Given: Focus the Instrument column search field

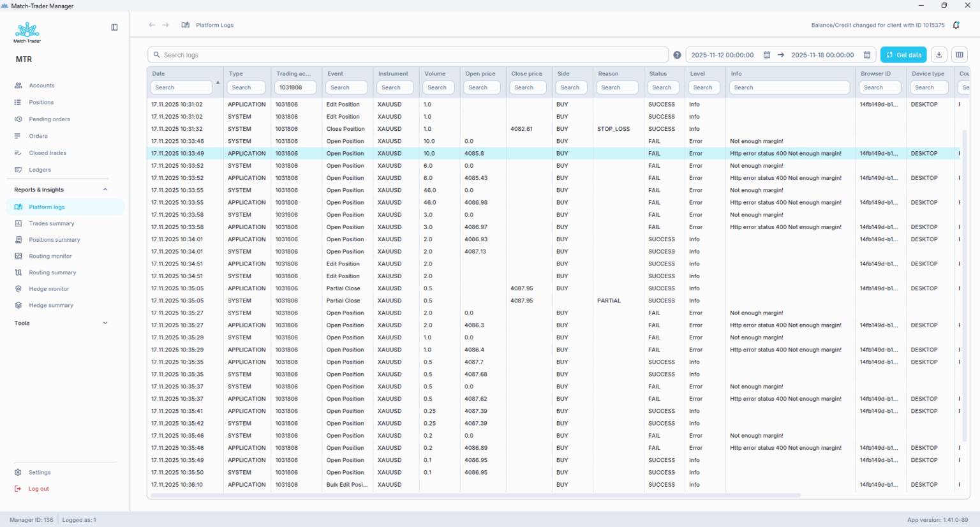Looking at the screenshot, I should coord(396,87).
